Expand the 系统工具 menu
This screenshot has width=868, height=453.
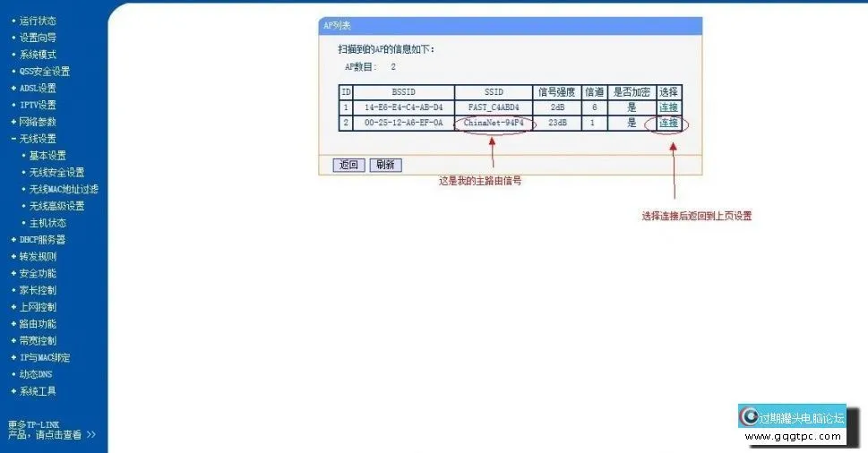37,391
